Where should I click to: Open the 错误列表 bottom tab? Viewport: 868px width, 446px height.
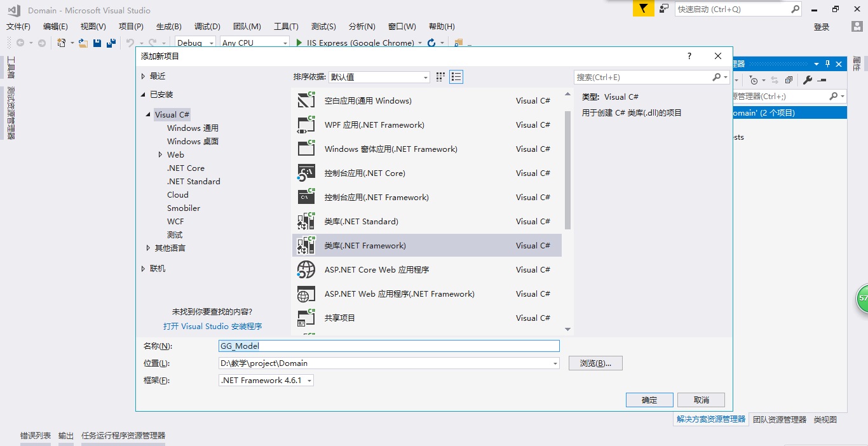[x=36, y=436]
